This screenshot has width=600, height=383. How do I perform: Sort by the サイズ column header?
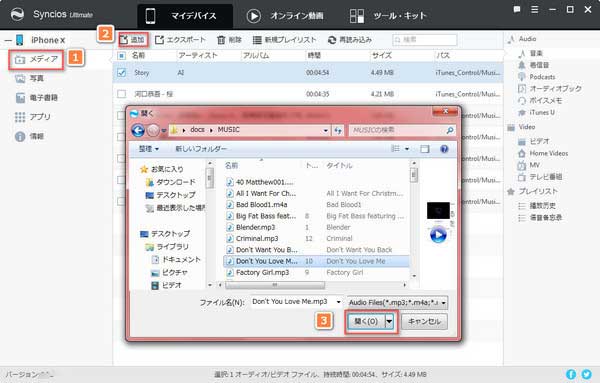(382, 55)
